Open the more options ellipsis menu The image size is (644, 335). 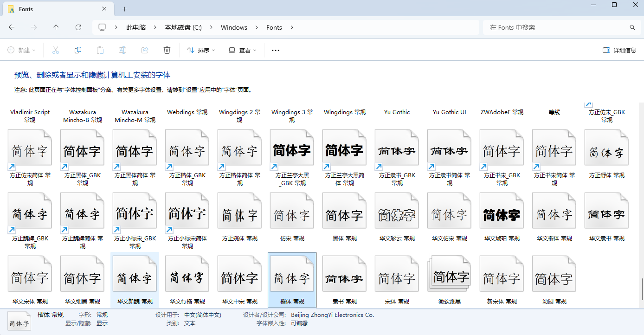pos(276,50)
